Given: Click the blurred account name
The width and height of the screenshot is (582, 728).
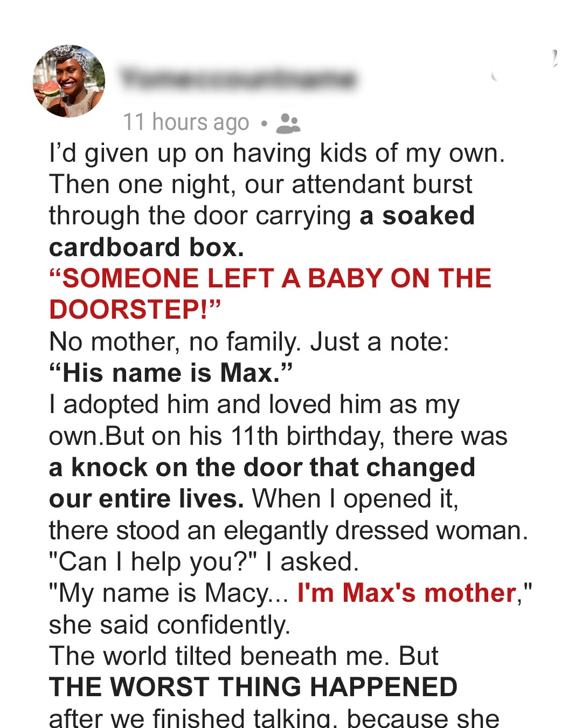Looking at the screenshot, I should coord(237,79).
